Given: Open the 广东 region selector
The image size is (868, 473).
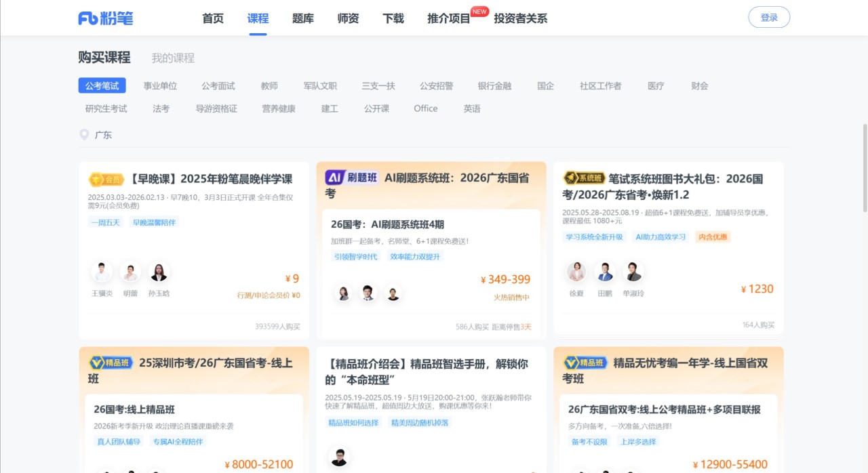Looking at the screenshot, I should [x=103, y=135].
